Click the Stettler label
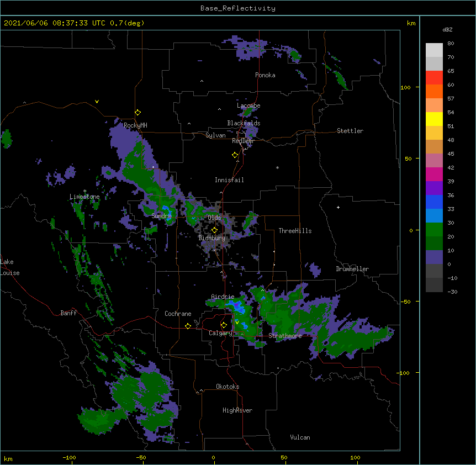Screen dimensions: 476x465 (350, 131)
